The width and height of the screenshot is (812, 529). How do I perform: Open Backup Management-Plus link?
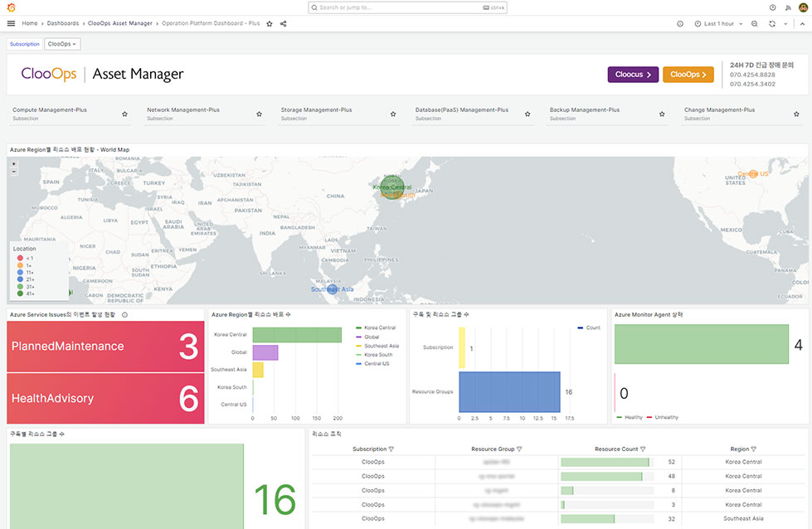[585, 109]
